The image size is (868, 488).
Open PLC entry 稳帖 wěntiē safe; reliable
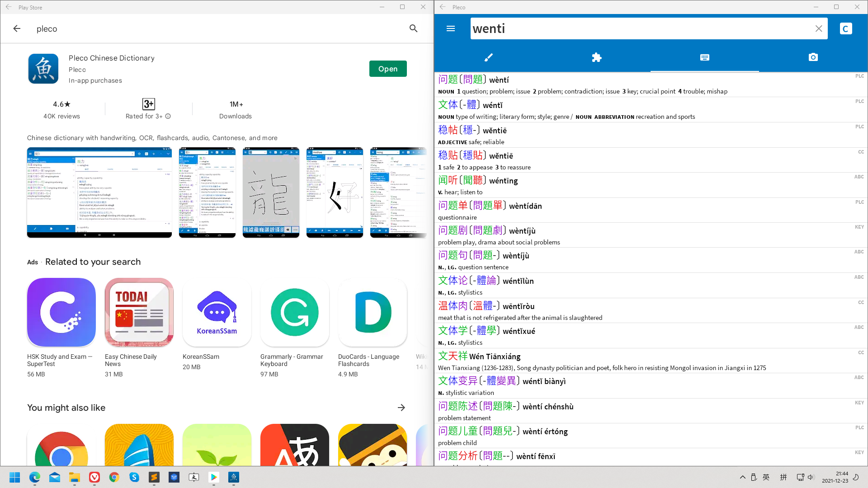(651, 135)
